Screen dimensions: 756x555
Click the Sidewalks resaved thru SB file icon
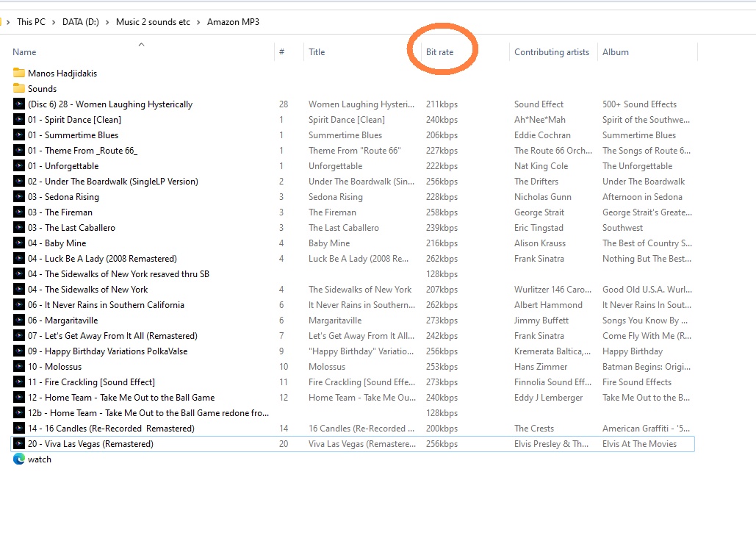[19, 273]
